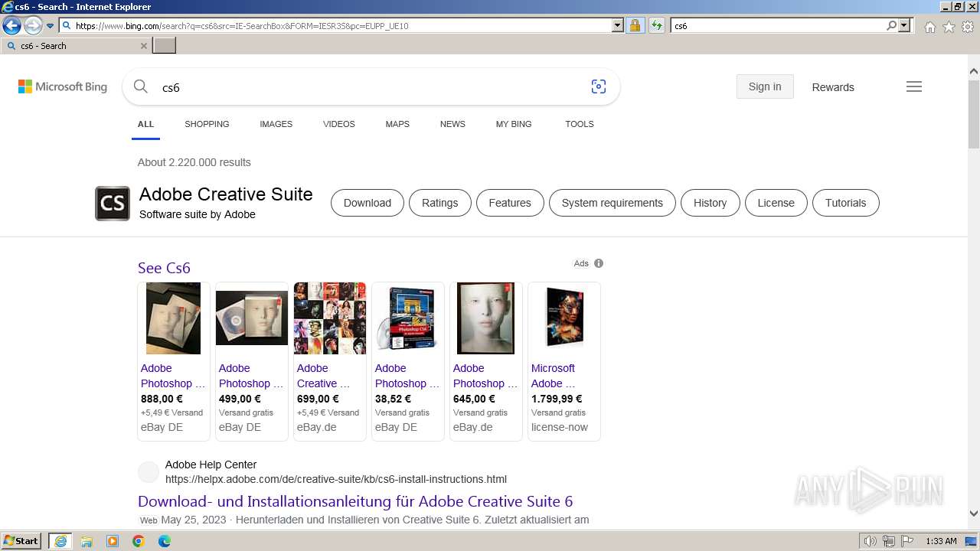
Task: Switch to the IMAGES tab
Action: [x=276, y=124]
